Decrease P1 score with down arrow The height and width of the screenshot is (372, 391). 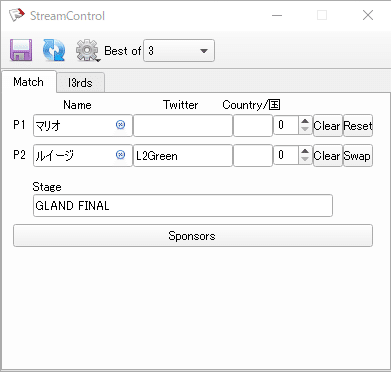305,130
